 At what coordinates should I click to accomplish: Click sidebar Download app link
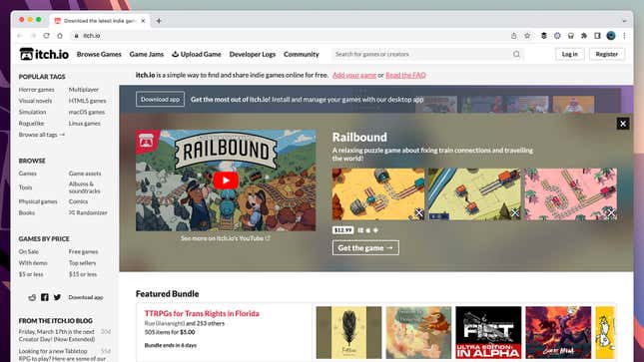[x=86, y=297]
